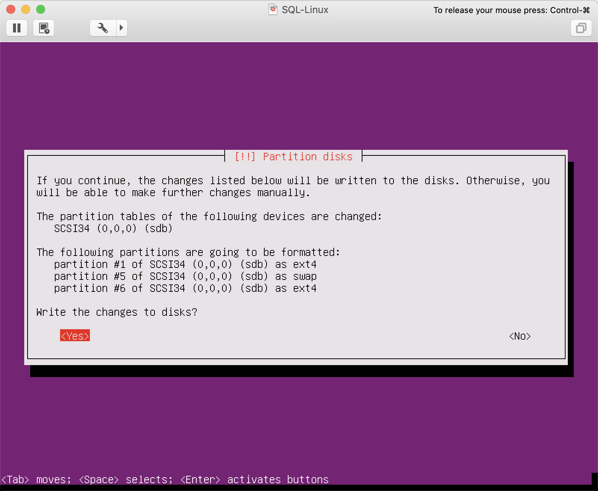Click the Tab/Space/Enter hint bar text
Screen dimensions: 598x491
point(165,480)
